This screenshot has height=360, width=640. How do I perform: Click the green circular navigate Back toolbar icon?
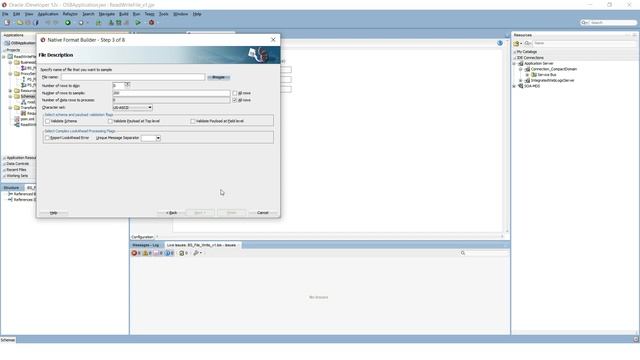click(68, 22)
